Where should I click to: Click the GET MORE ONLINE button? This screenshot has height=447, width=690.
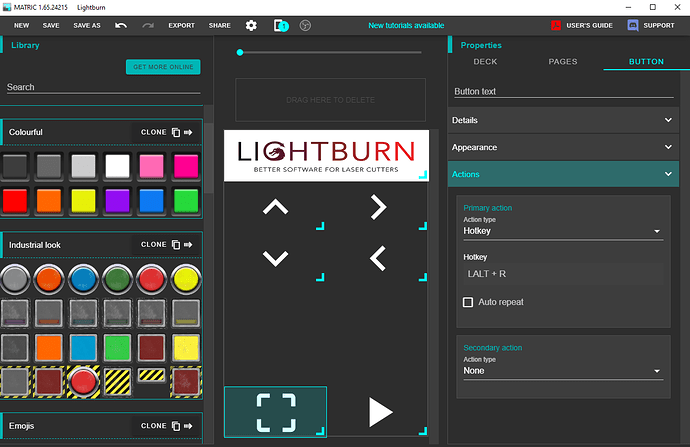(x=163, y=67)
